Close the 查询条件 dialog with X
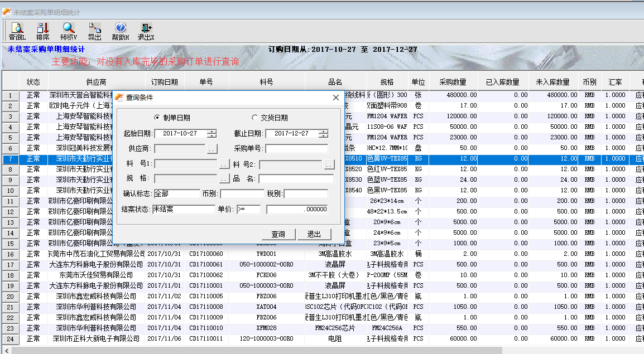The width and height of the screenshot is (644, 354). click(x=335, y=98)
